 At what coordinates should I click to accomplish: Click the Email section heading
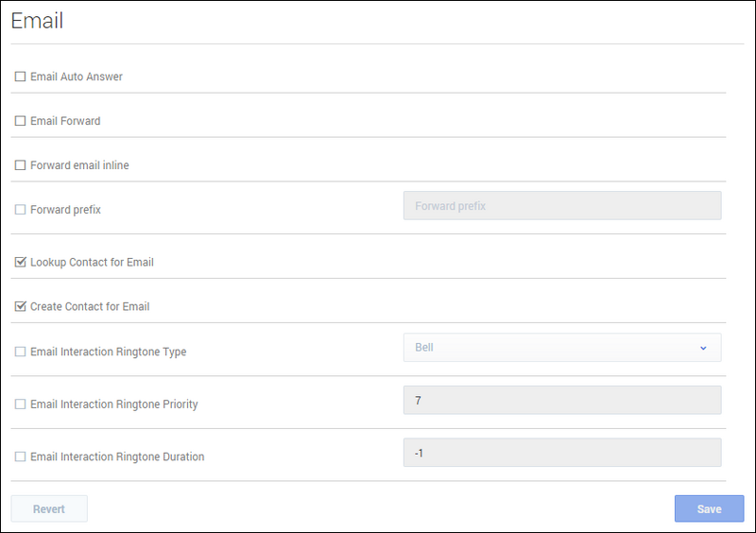tap(37, 21)
